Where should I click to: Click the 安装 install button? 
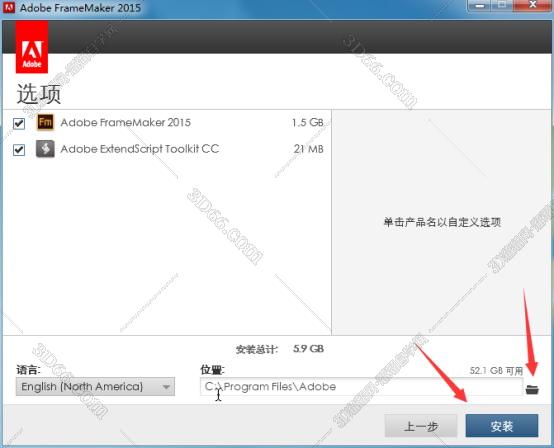point(502,426)
